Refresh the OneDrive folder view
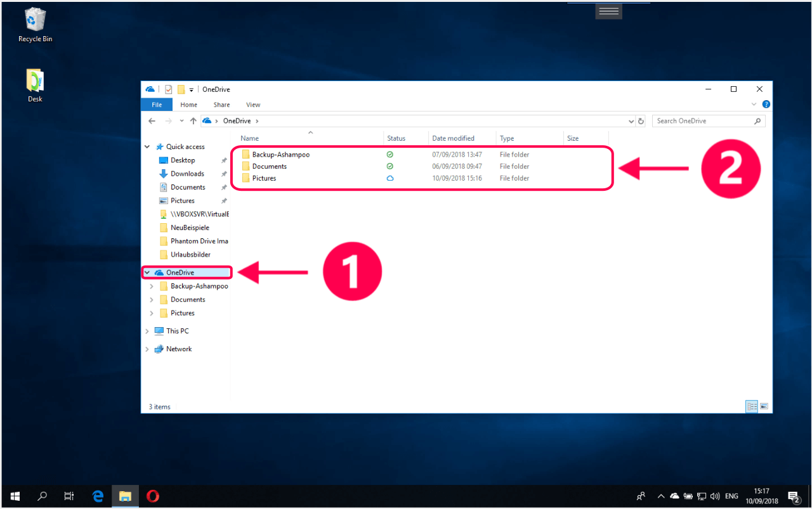812x509 pixels. point(641,121)
